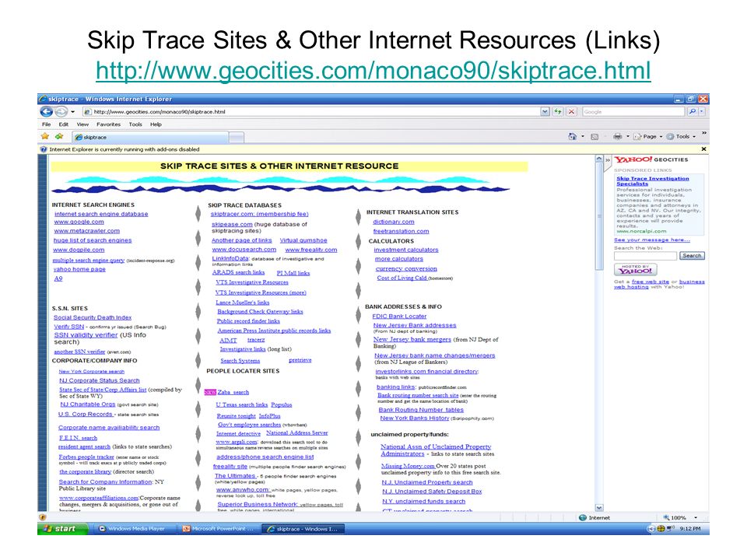Viewport: 747px width, 560px height.
Task: Open the Tools menu in menu bar
Action: [135, 124]
